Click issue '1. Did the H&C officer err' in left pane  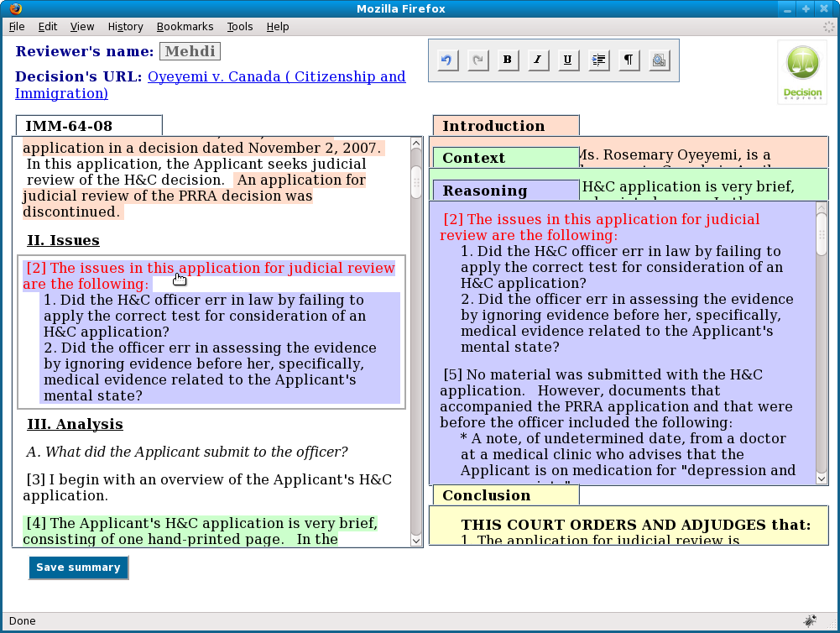point(205,316)
